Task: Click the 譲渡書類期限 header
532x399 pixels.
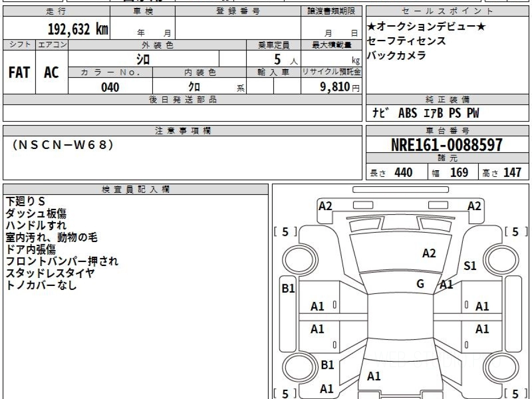Action: (x=331, y=12)
